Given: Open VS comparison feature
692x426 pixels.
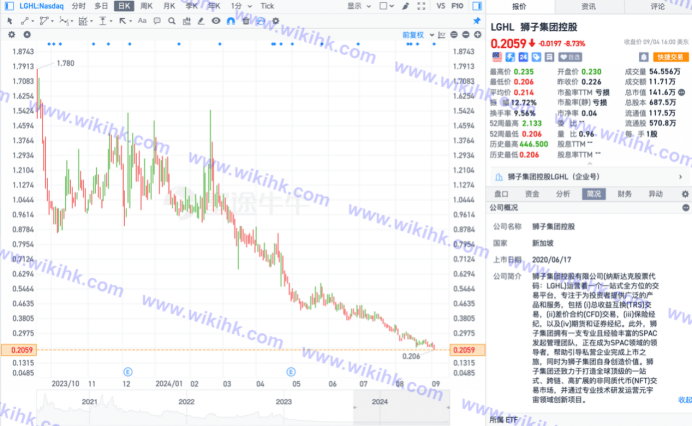Looking at the screenshot, I should [x=440, y=6].
